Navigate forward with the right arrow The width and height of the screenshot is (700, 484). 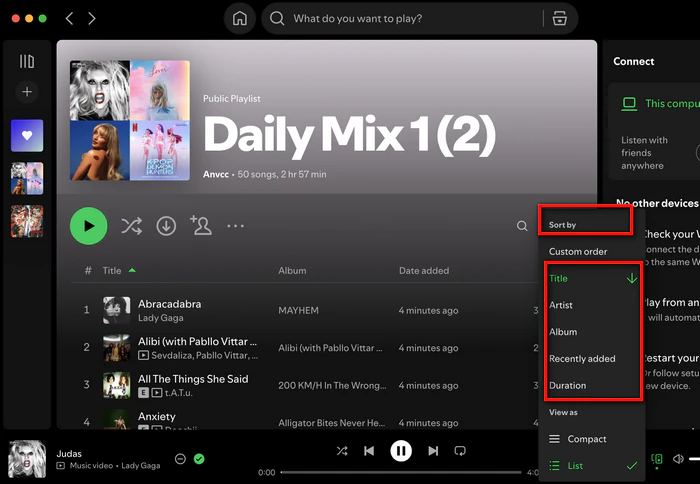coord(92,18)
